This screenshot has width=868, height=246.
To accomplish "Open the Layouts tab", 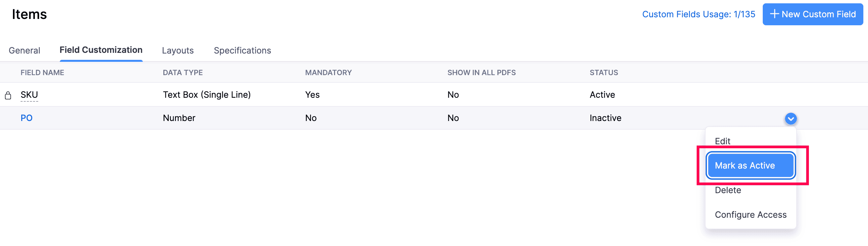I will pyautogui.click(x=178, y=51).
